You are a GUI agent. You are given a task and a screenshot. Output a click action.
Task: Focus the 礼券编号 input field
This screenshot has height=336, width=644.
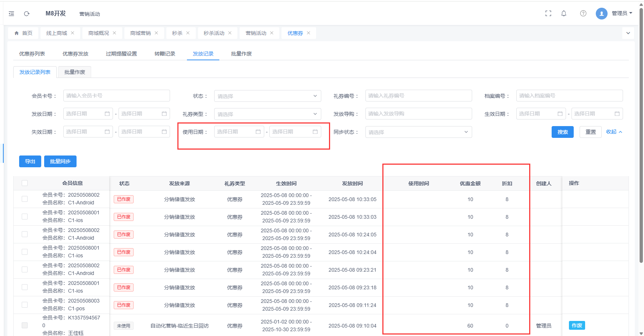click(x=419, y=96)
